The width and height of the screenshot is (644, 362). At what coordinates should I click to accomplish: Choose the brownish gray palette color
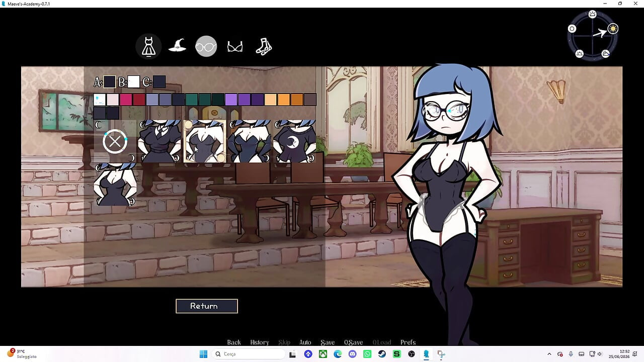click(x=310, y=100)
